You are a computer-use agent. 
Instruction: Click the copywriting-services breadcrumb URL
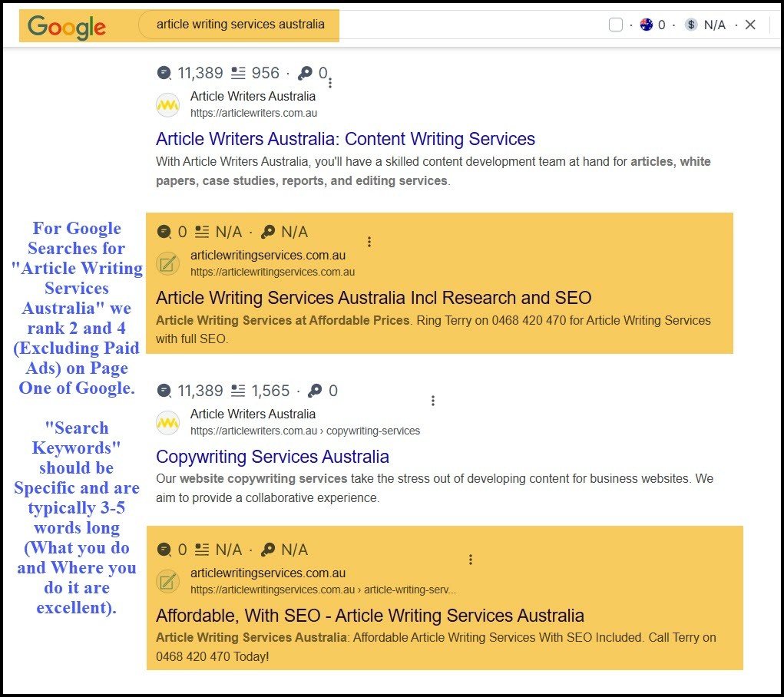[x=305, y=431]
